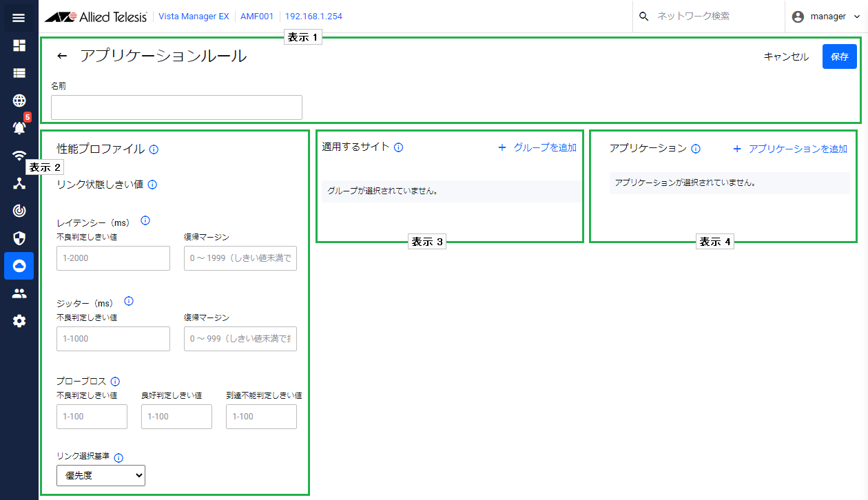The image size is (868, 500).
Task: Click キャンセル to discard the rule
Action: [786, 56]
